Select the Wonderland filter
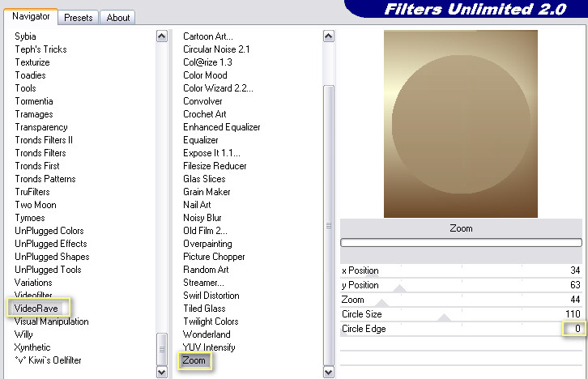This screenshot has width=588, height=379. [x=207, y=334]
